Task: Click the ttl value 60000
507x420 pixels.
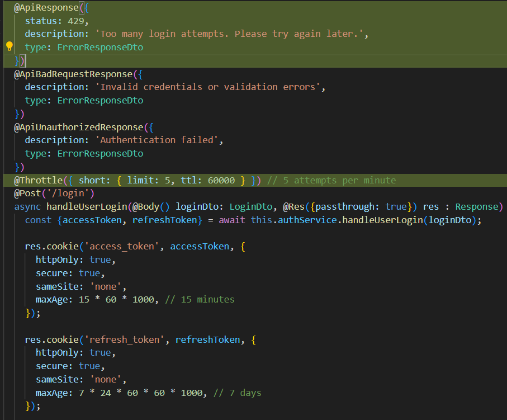Action: tap(221, 180)
